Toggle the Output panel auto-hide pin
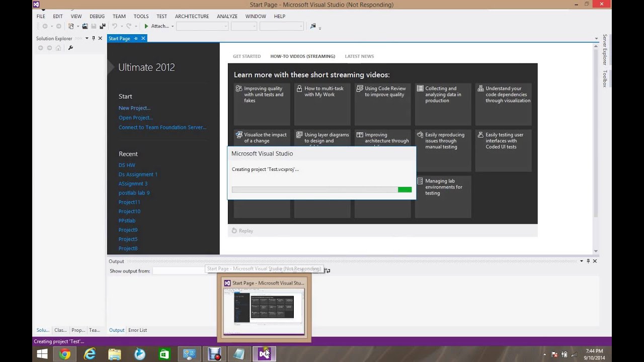This screenshot has width=644, height=362. tap(588, 261)
